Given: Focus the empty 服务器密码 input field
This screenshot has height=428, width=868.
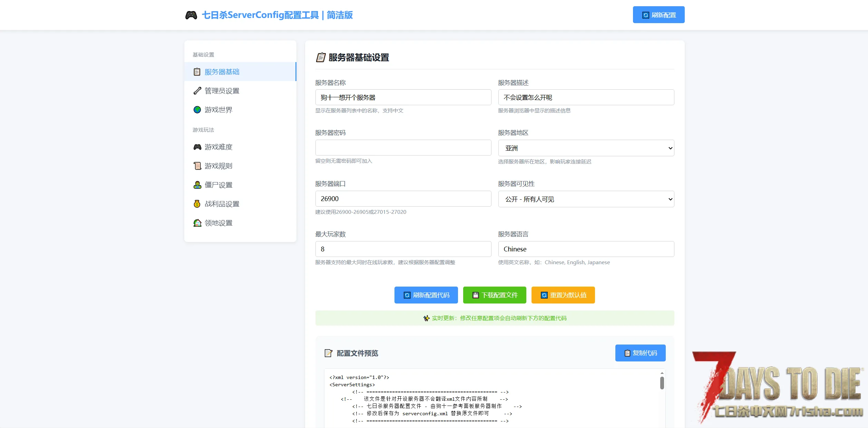Looking at the screenshot, I should pos(403,148).
